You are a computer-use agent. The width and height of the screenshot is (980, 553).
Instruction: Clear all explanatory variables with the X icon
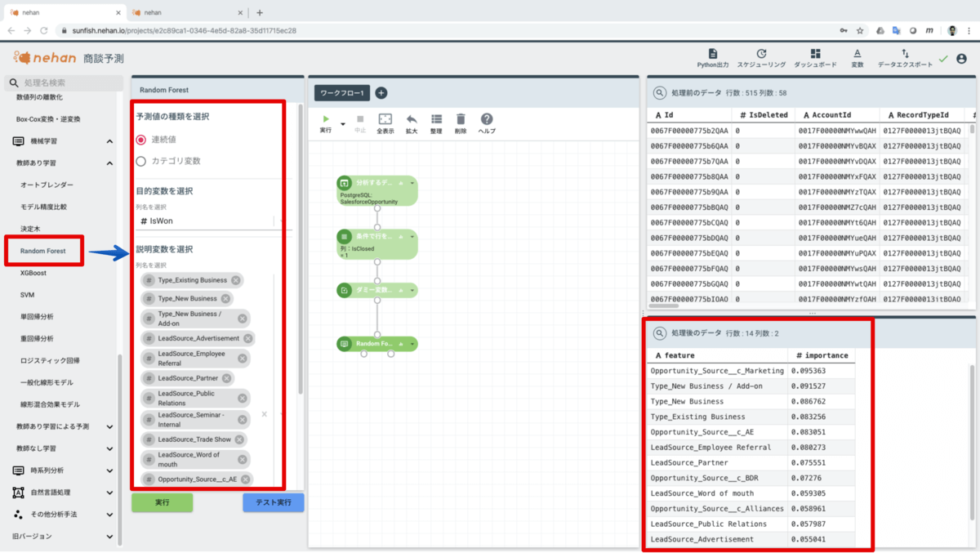coord(265,414)
